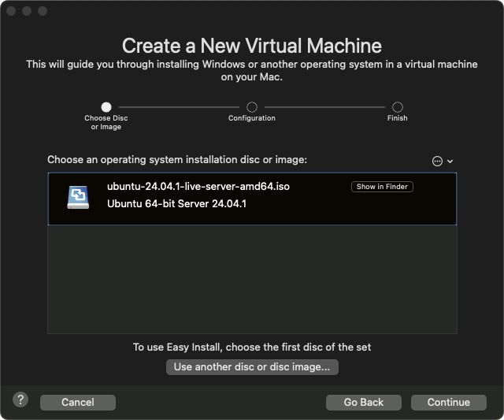Select the "Choose Disc or Image" step label
The height and width of the screenshot is (420, 504).
(106, 122)
